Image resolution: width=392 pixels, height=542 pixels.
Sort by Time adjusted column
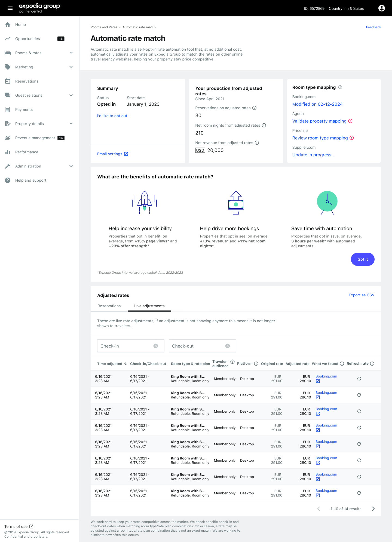tap(112, 364)
